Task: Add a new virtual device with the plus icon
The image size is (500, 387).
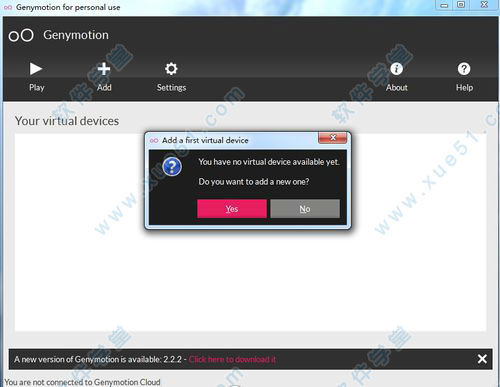Action: [x=104, y=69]
